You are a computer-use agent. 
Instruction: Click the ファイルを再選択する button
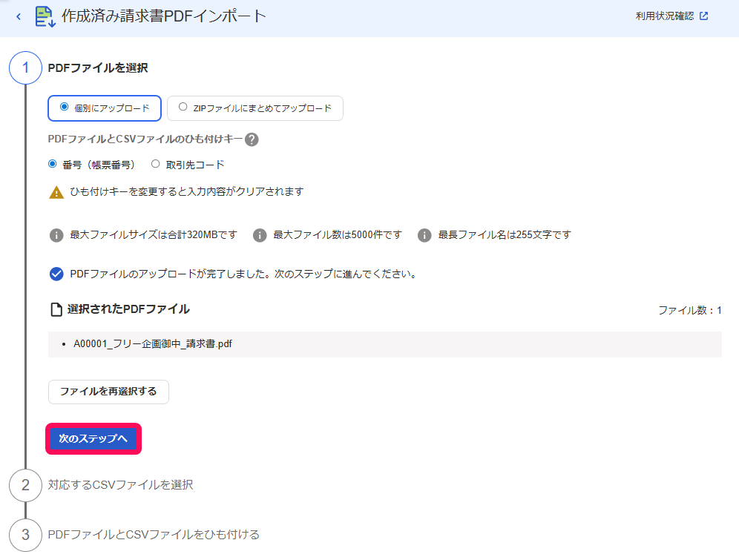[108, 392]
